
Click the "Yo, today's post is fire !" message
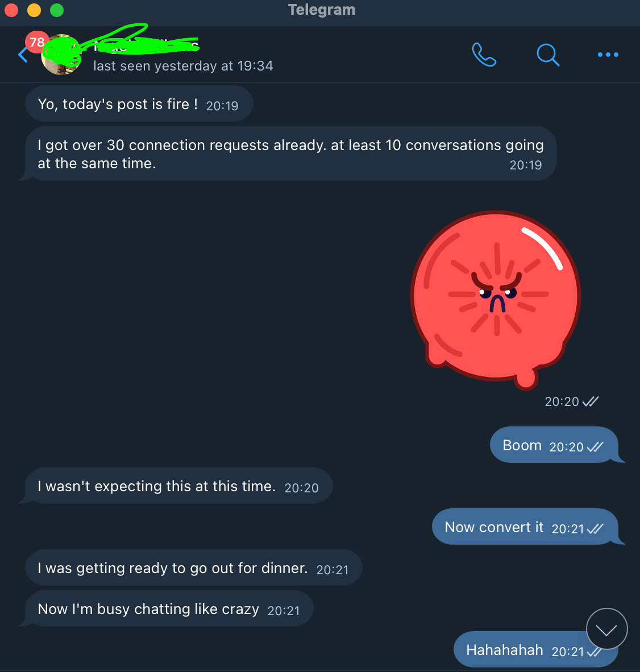tap(139, 103)
